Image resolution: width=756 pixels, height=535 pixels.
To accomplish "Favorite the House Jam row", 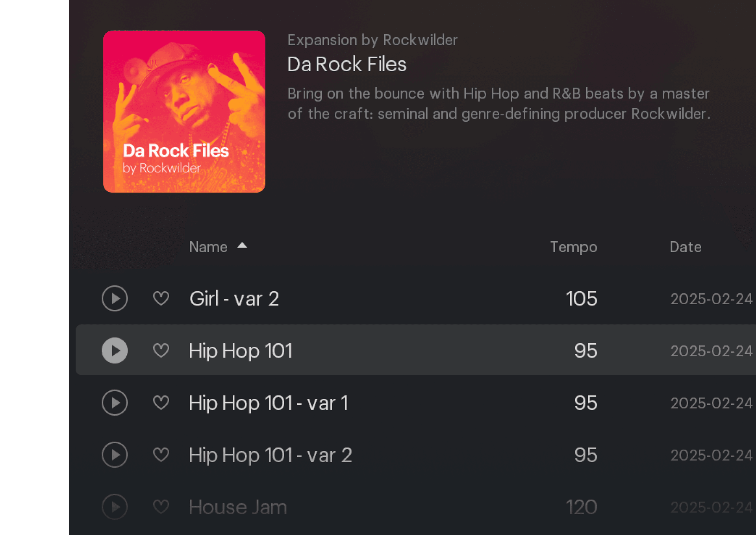I will coord(161,507).
